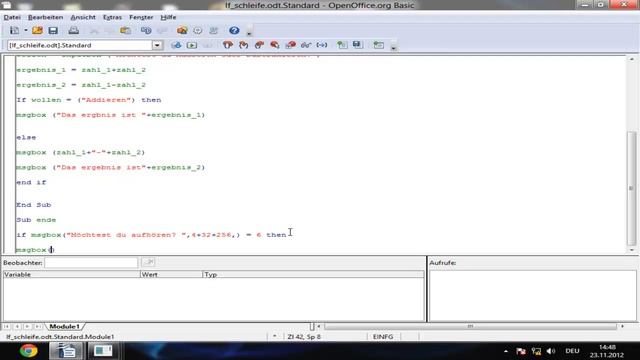Click the 'else' code line

tap(26, 138)
